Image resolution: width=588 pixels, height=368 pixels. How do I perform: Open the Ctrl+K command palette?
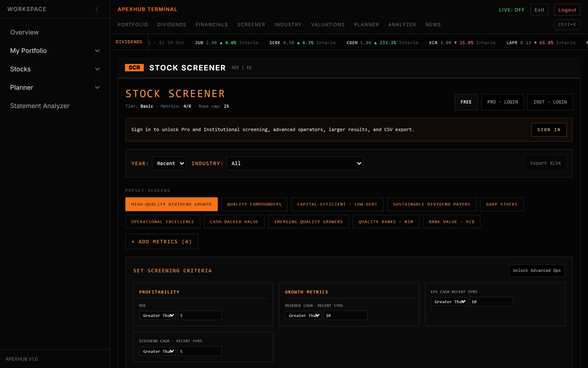[567, 24]
